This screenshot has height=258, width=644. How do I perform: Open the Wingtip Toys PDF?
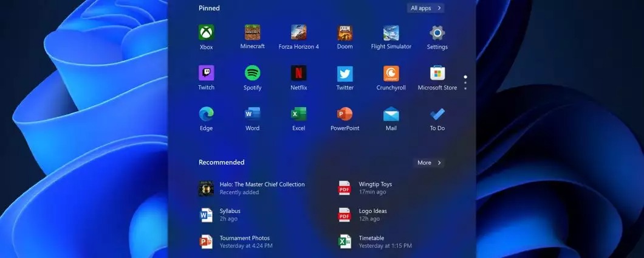[375, 188]
